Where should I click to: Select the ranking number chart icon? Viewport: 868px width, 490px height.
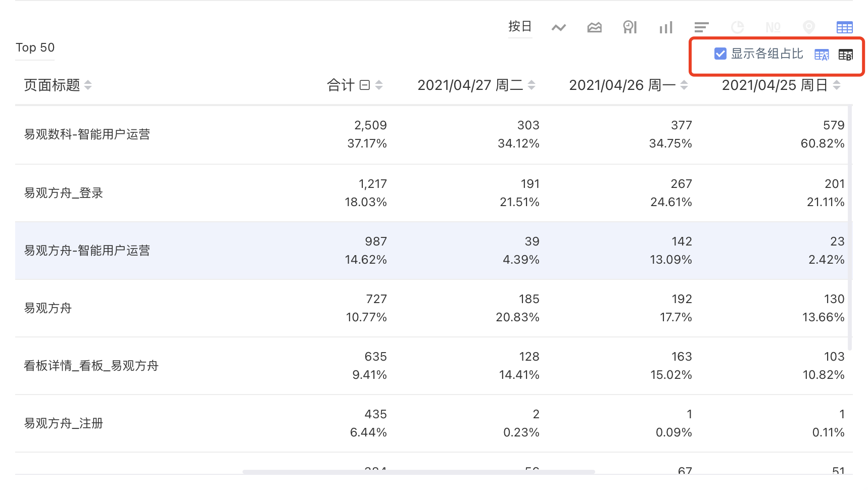[773, 27]
